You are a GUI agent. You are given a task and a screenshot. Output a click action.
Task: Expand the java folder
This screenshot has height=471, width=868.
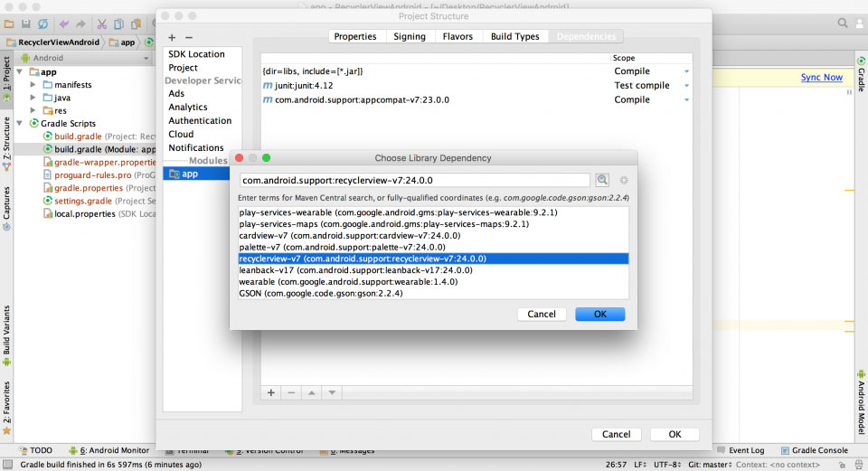point(33,98)
